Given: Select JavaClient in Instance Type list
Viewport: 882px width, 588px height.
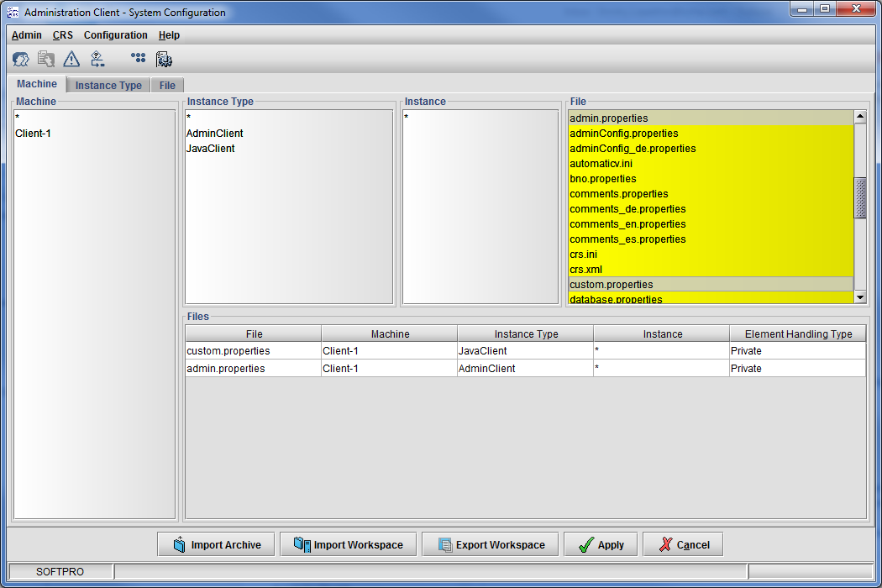Looking at the screenshot, I should click(211, 148).
